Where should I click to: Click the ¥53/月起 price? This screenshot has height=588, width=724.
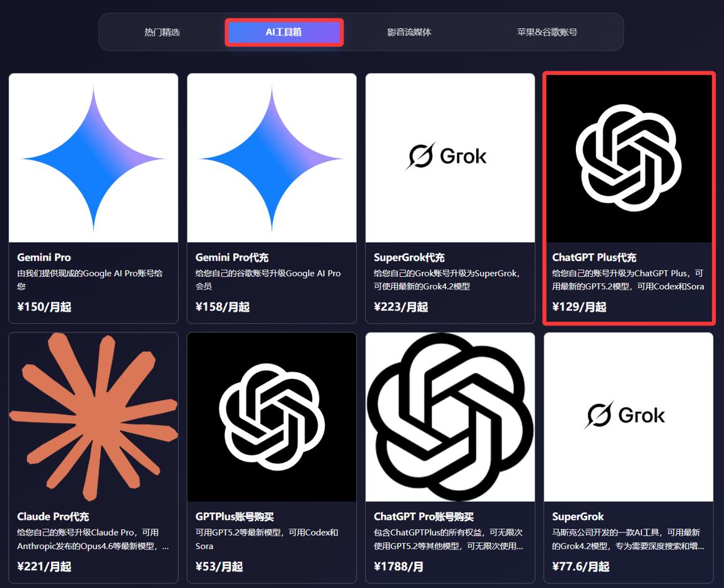pos(219,567)
